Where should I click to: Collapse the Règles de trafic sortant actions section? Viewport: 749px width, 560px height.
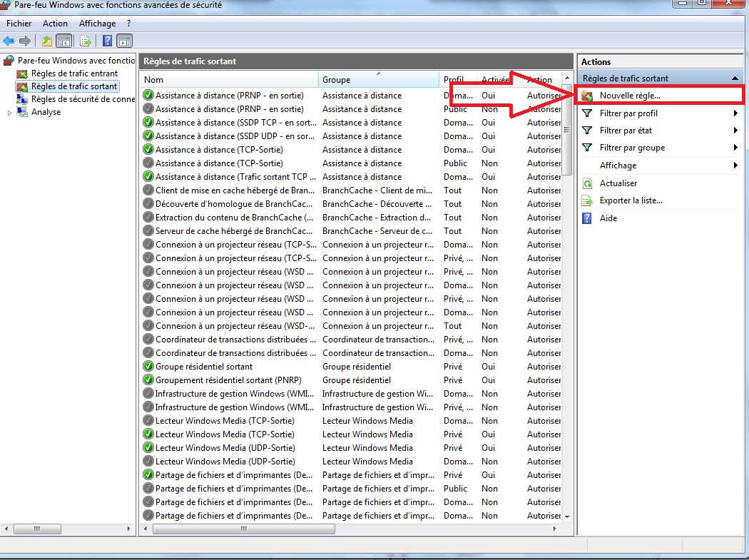pyautogui.click(x=735, y=78)
